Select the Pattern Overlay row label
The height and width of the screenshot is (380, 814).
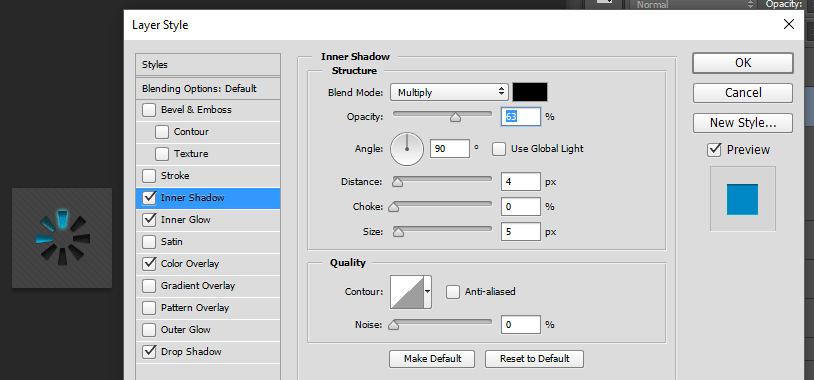click(195, 308)
